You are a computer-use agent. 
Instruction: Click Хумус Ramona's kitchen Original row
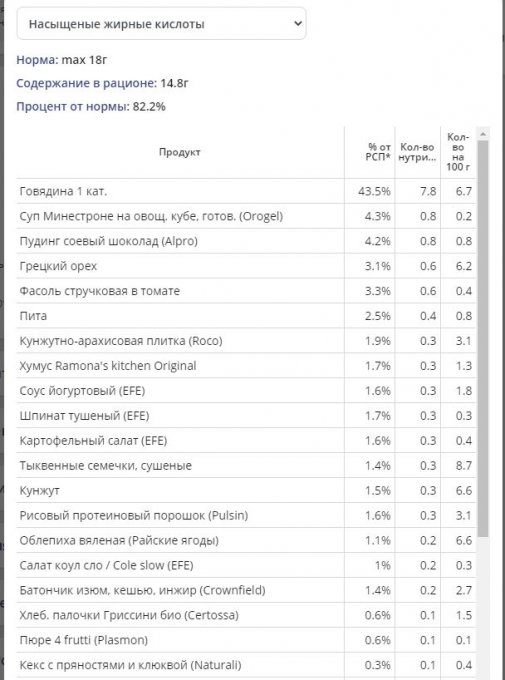(x=246, y=366)
